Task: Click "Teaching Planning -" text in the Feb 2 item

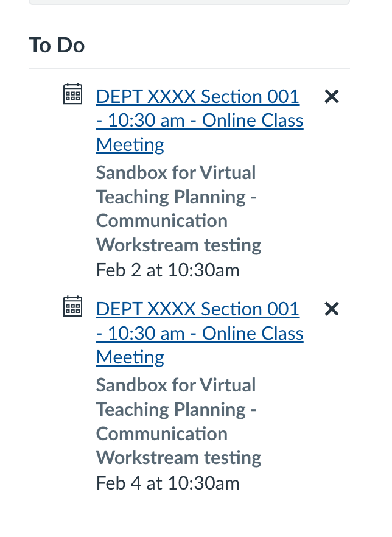Action: pyautogui.click(x=177, y=197)
